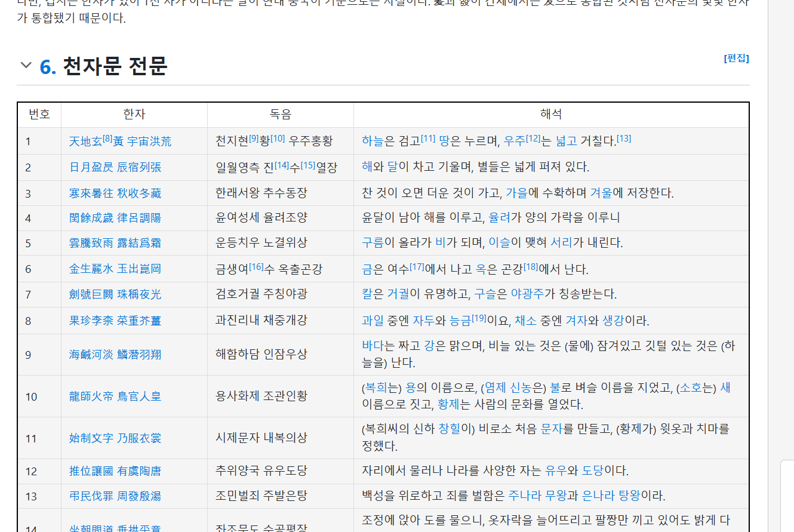This screenshot has width=794, height=532.
Task: Collapse the '천자문 전문' section chevron
Action: point(26,65)
